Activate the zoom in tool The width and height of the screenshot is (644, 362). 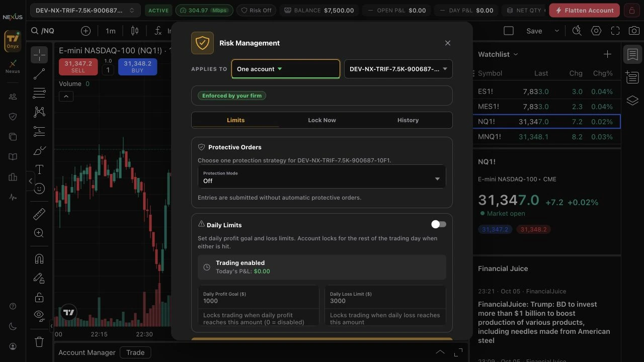(39, 233)
